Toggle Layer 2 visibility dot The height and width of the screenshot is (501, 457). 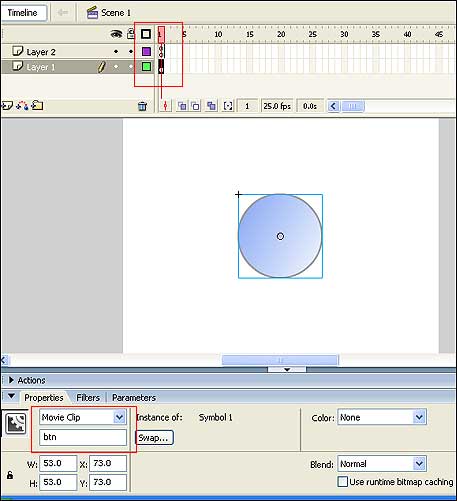116,51
